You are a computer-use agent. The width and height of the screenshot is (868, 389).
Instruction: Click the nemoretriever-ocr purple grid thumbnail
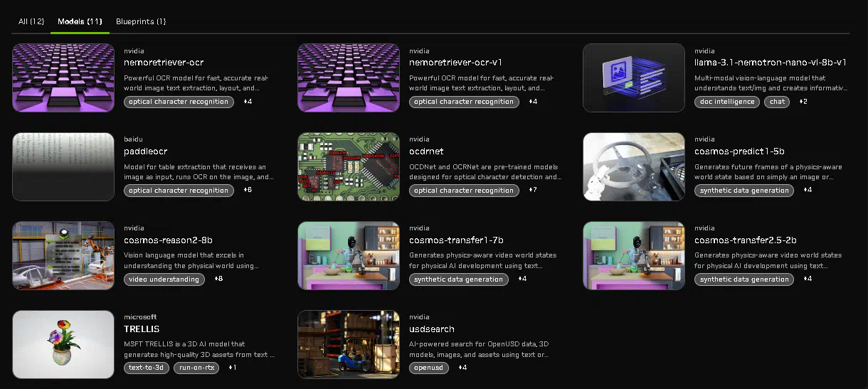(x=63, y=78)
